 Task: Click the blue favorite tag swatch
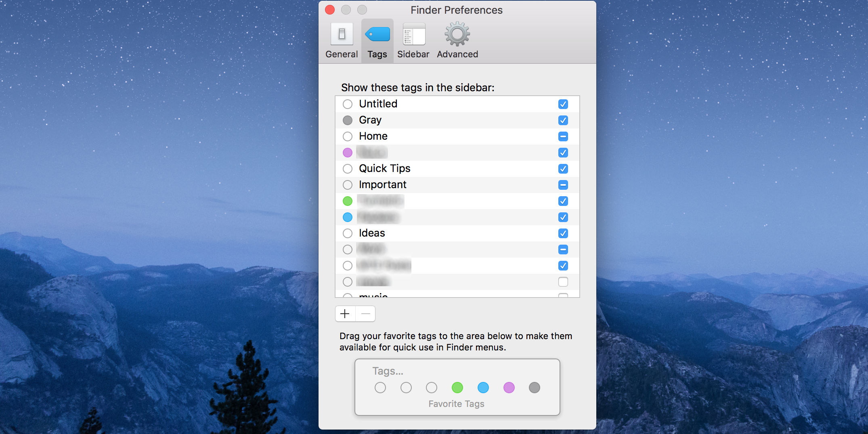pos(483,388)
